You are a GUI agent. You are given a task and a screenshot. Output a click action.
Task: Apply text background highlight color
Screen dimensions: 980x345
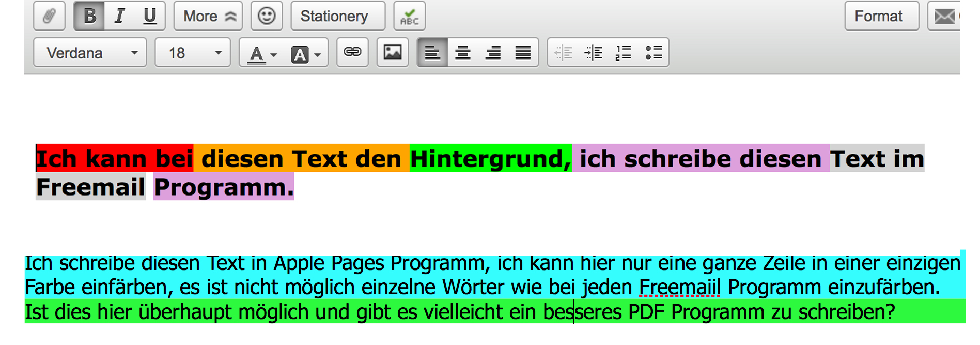click(300, 54)
